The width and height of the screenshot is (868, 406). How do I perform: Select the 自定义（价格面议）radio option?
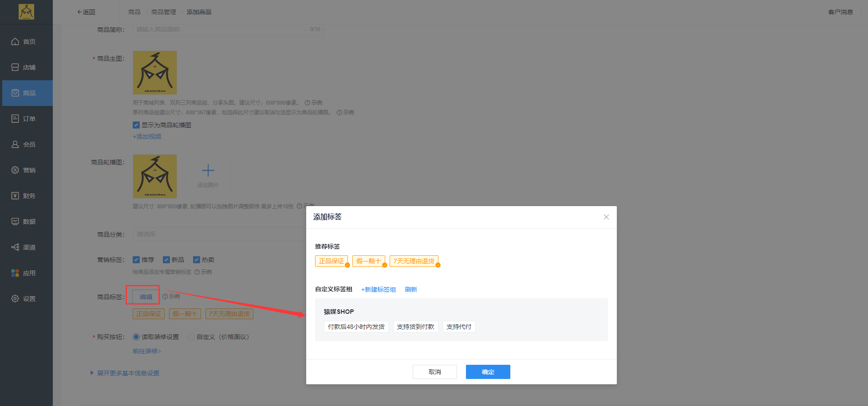[x=191, y=337]
